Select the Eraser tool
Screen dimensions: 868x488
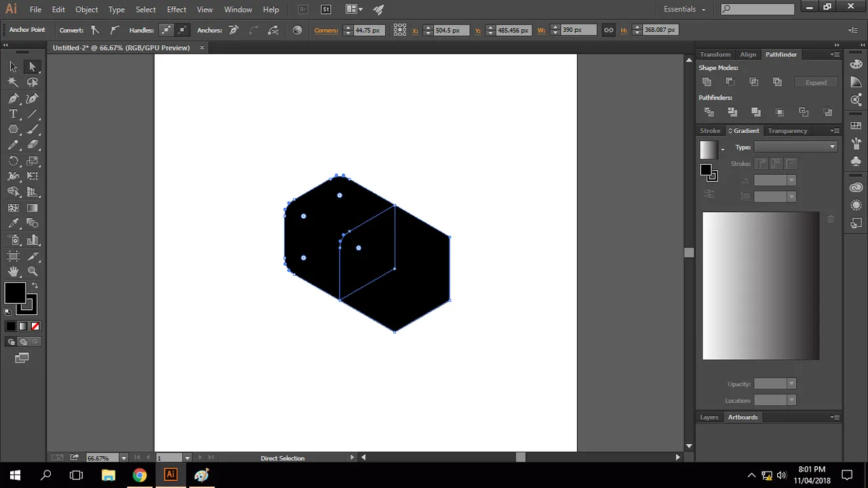32,145
